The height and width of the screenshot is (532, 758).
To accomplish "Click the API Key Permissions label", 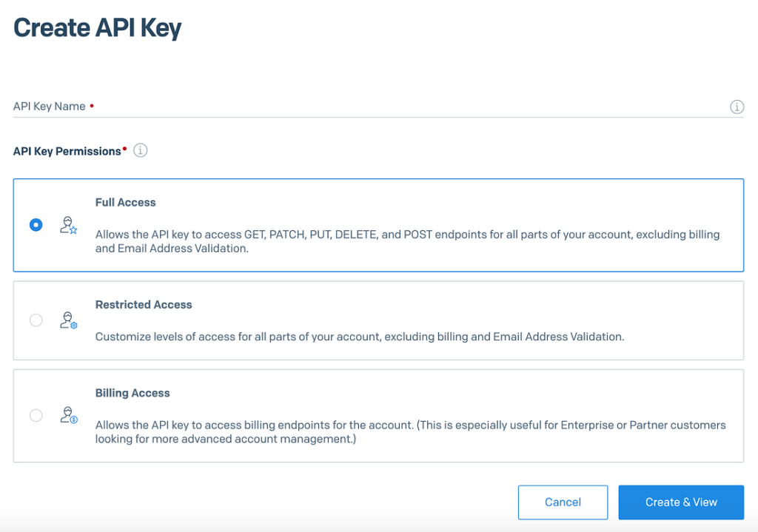I will [67, 151].
